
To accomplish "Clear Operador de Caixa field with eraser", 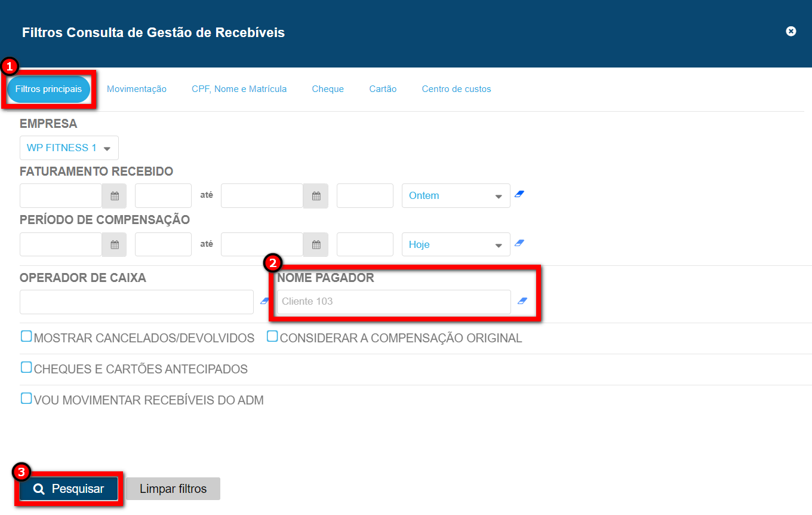I will click(265, 301).
